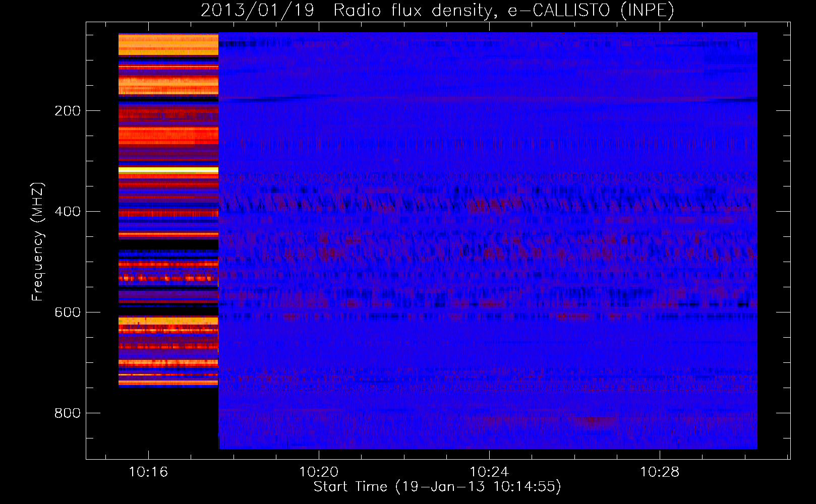Select the 'Frequency (MHZ)' axis label
This screenshot has width=816, height=504.
pyautogui.click(x=38, y=242)
